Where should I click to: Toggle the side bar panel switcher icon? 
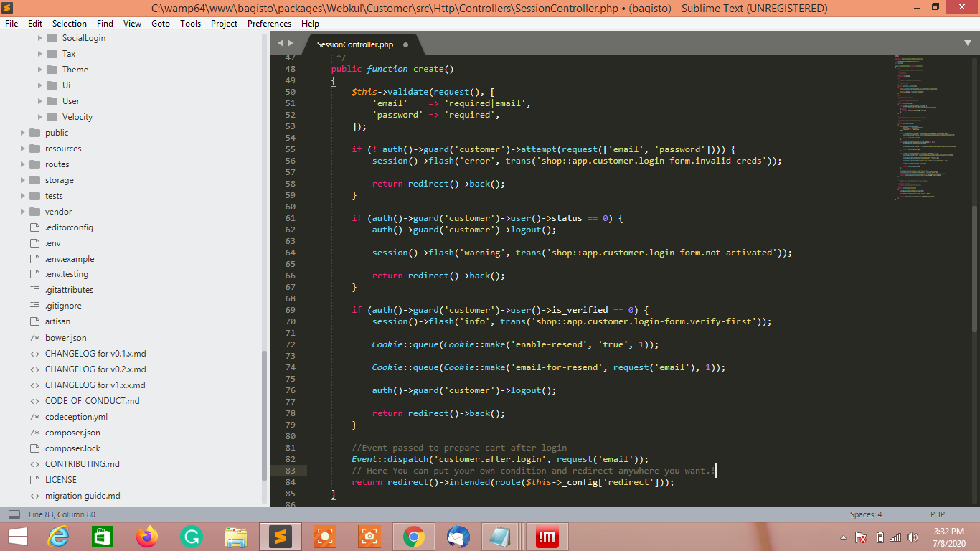coord(14,514)
